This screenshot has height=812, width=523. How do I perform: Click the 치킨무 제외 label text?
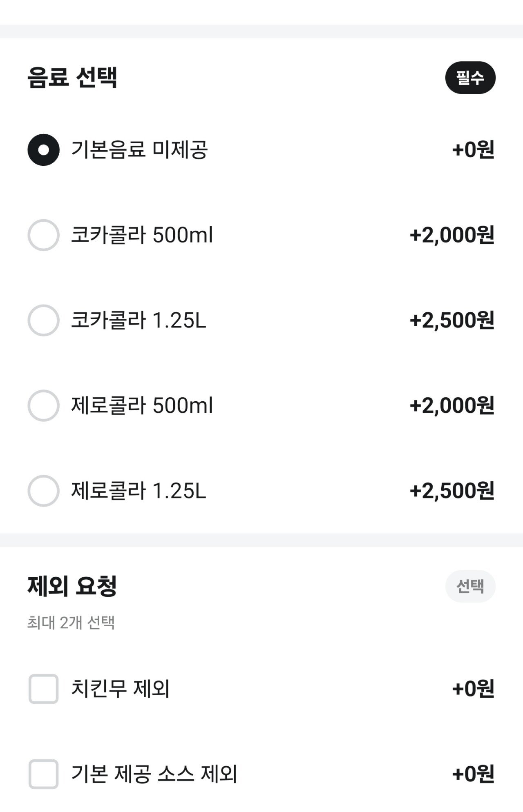point(120,689)
